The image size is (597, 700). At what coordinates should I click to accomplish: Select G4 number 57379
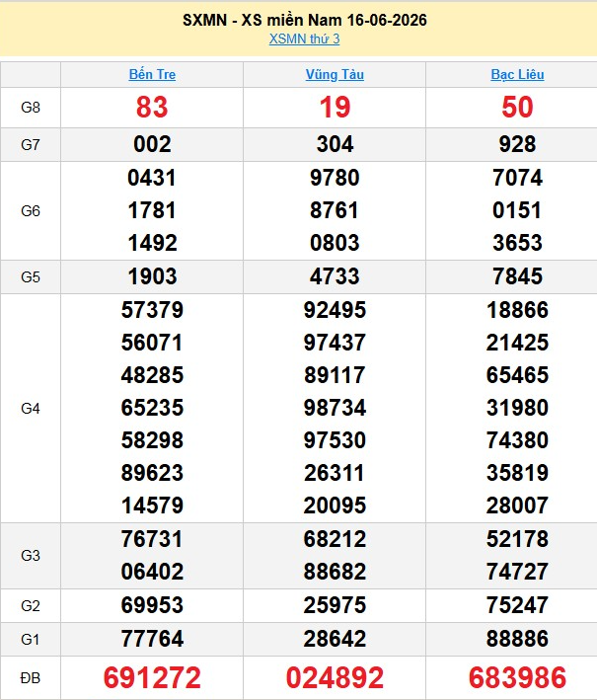coord(152,310)
